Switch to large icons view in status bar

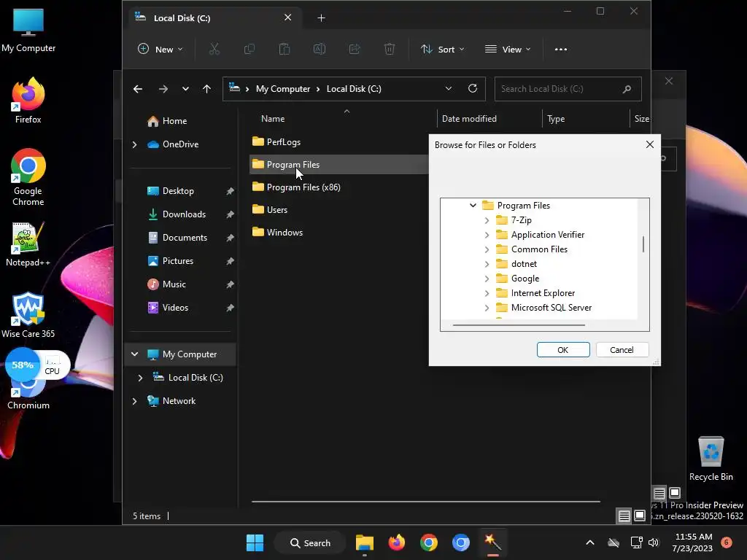(640, 516)
